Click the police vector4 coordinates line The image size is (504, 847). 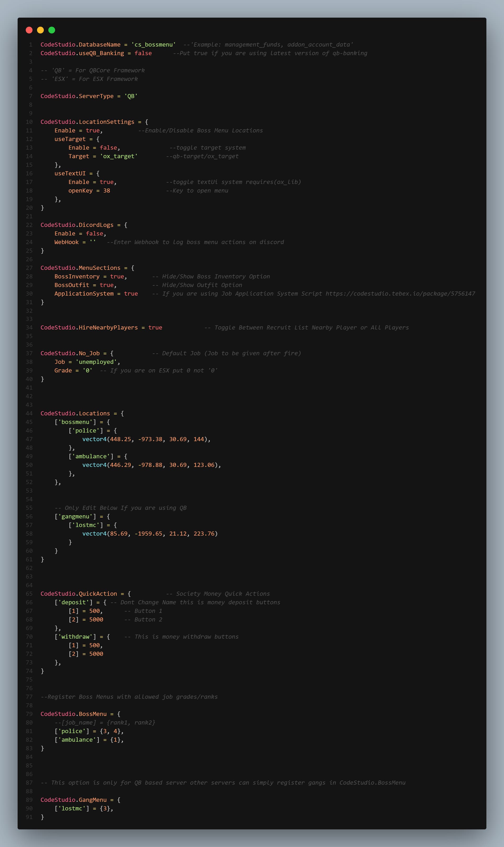click(x=146, y=439)
